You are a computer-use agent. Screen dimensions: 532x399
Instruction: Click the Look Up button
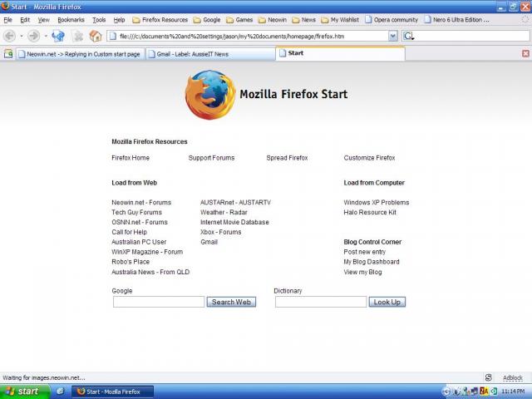tap(387, 302)
